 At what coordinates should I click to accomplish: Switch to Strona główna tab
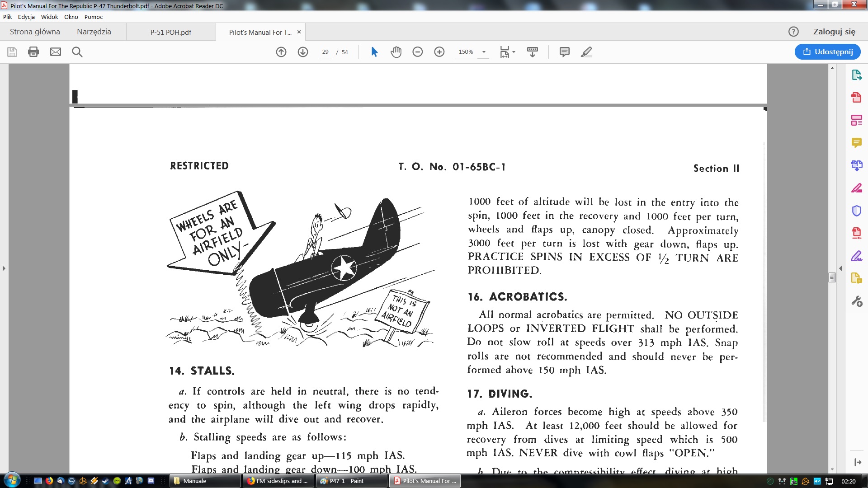coord(35,32)
